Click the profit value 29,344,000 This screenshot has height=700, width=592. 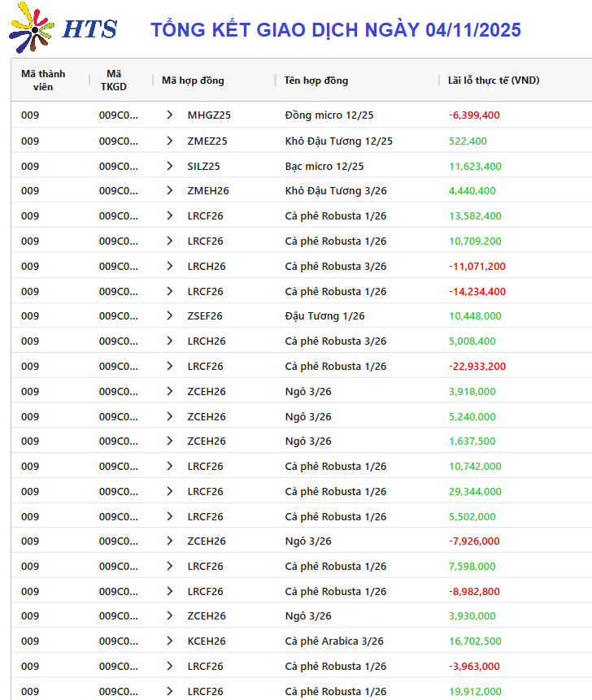coord(475,491)
